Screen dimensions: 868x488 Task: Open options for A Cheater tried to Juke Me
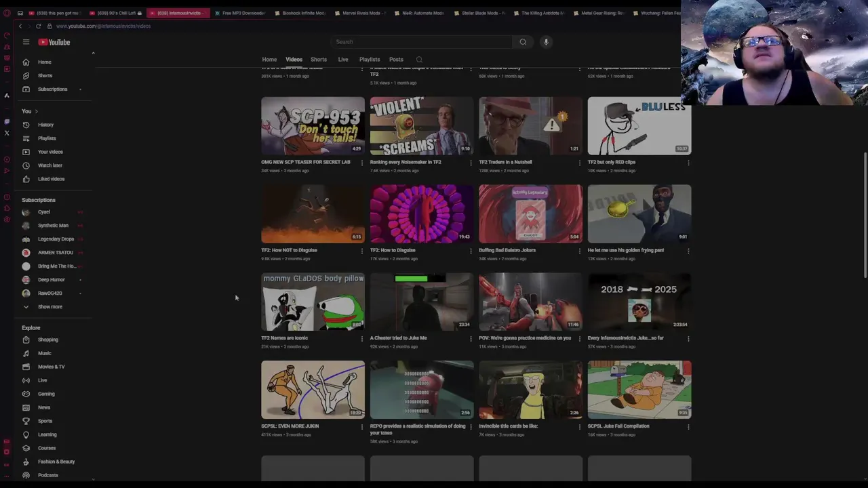coord(471,339)
